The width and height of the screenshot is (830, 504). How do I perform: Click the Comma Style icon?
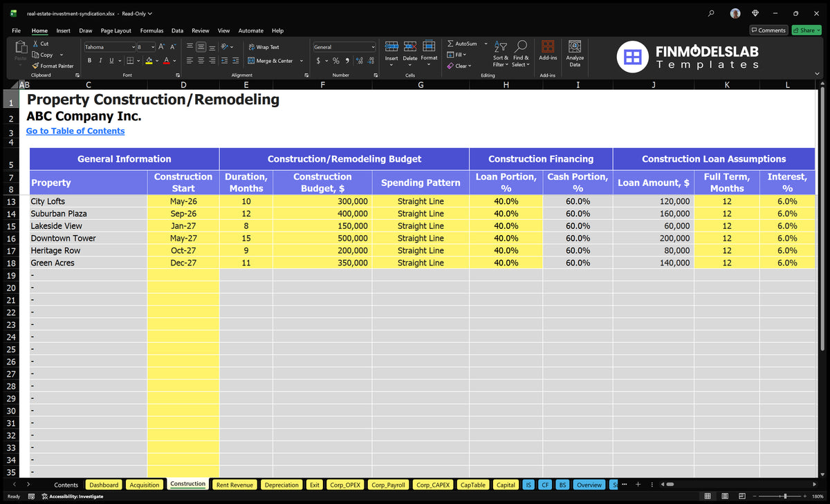[347, 61]
